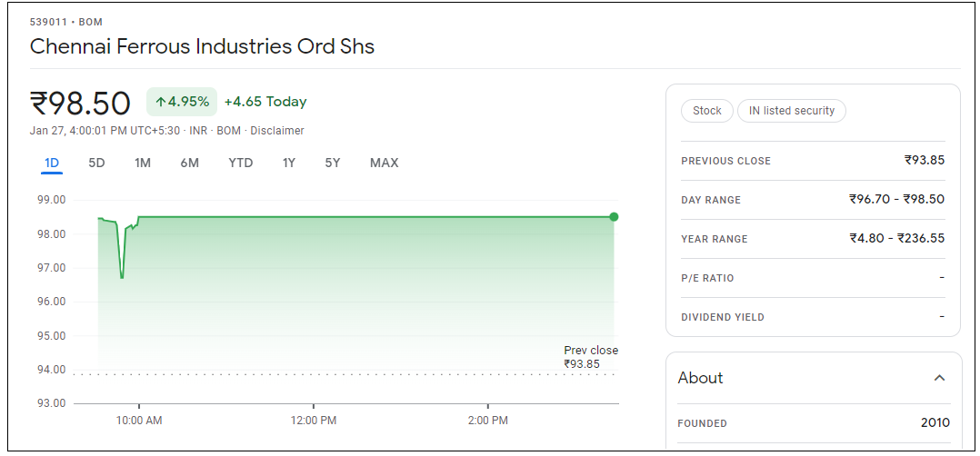This screenshot has width=980, height=456.
Task: Click the Previous Close row
Action: [x=813, y=161]
